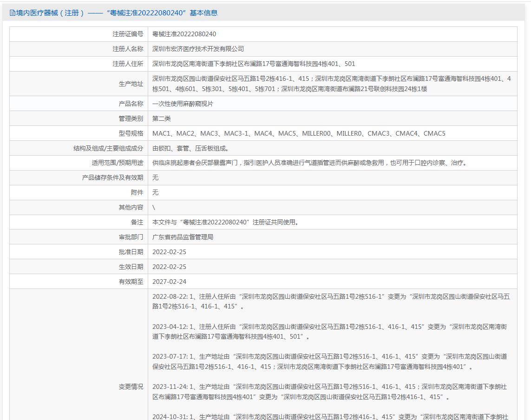Select company name 深圳市宏济医疗技术开发有限公司

click(x=198, y=49)
